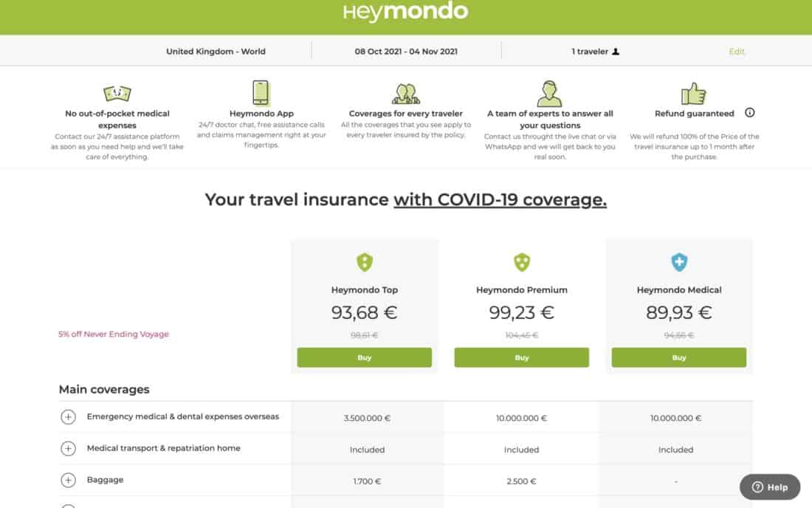Image resolution: width=812 pixels, height=508 pixels.
Task: Buy the Heymondo Medical plan
Action: click(679, 357)
